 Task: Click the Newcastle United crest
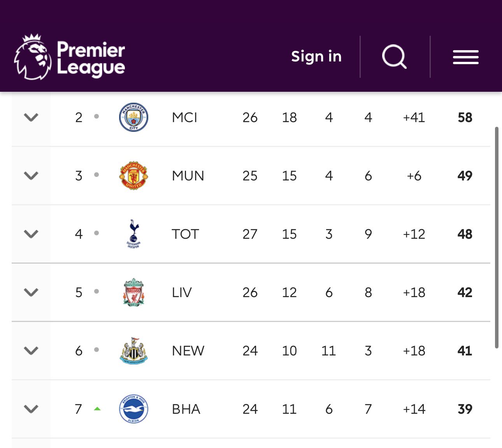133,350
